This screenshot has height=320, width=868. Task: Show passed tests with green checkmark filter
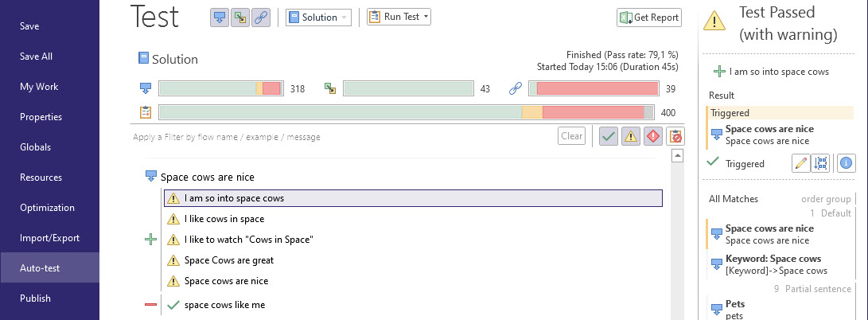click(609, 136)
